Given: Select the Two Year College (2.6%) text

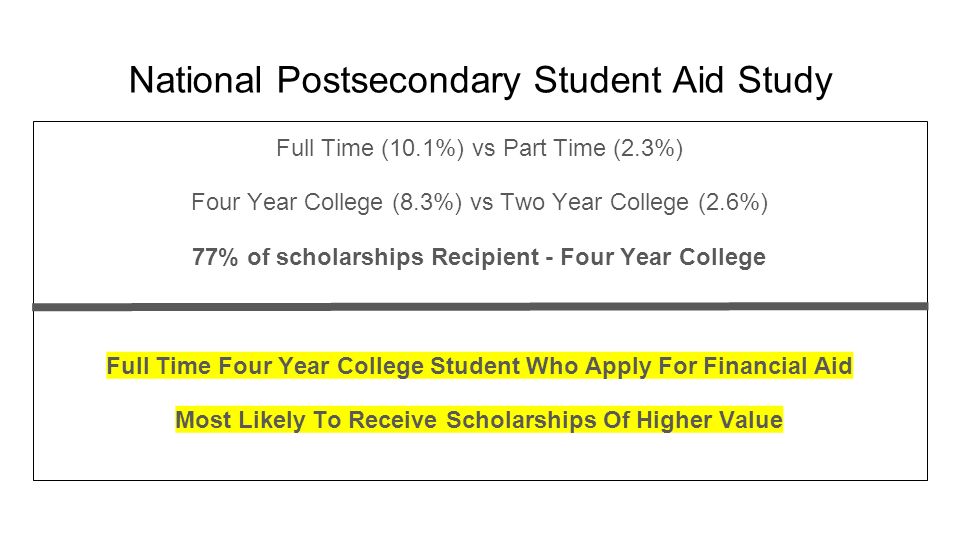Looking at the screenshot, I should click(x=634, y=202).
